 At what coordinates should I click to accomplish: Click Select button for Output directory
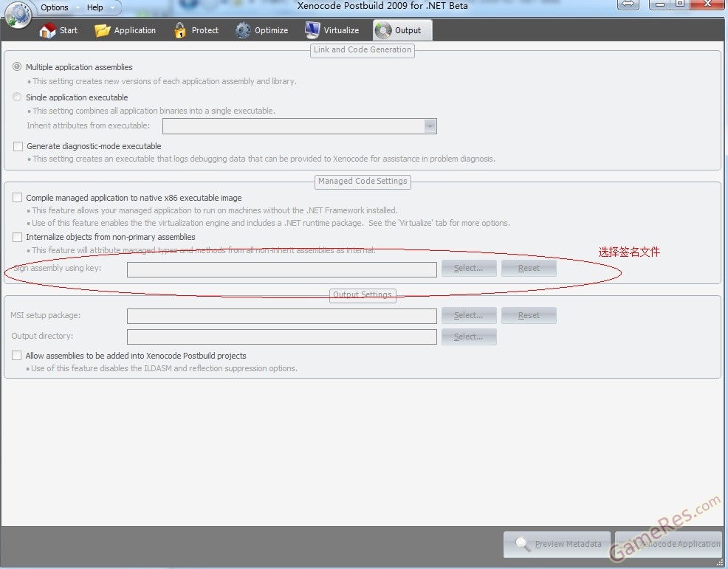469,337
